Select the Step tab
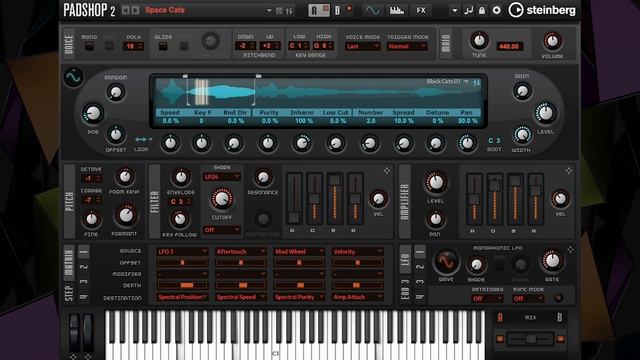Image resolution: width=640 pixels, height=360 pixels. point(69,293)
